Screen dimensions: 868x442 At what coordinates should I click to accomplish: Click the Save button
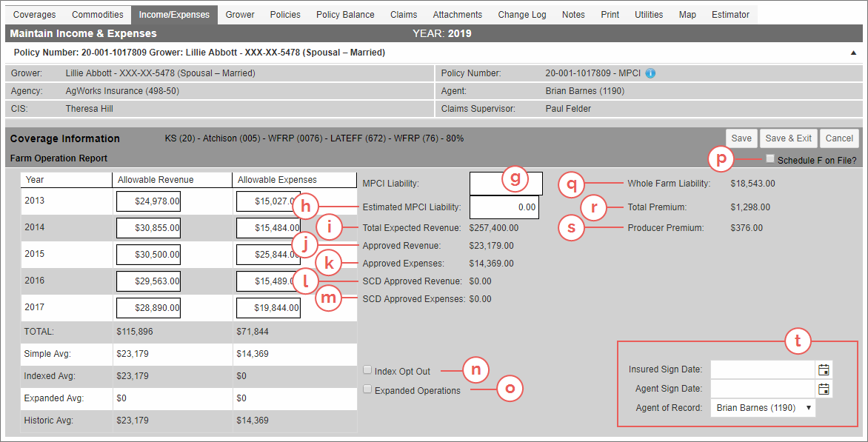coord(741,138)
